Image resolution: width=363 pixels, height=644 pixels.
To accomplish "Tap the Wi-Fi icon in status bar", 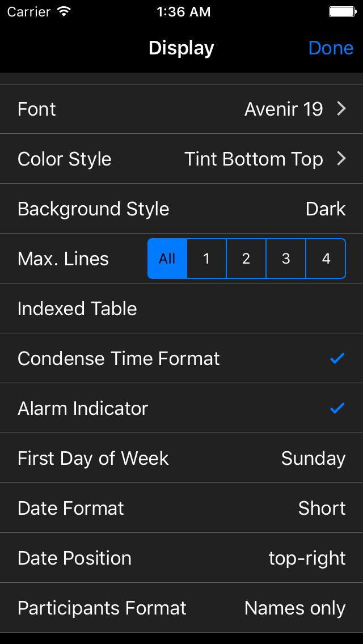I will click(64, 11).
